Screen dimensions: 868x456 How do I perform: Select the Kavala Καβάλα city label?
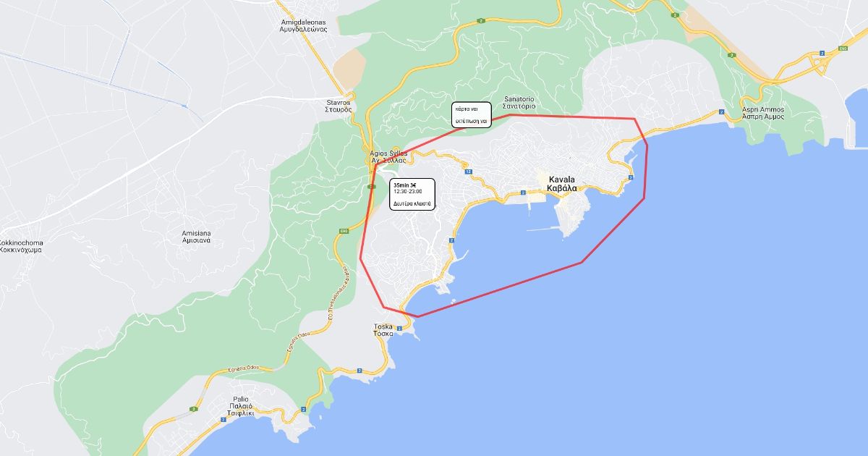click(x=562, y=184)
